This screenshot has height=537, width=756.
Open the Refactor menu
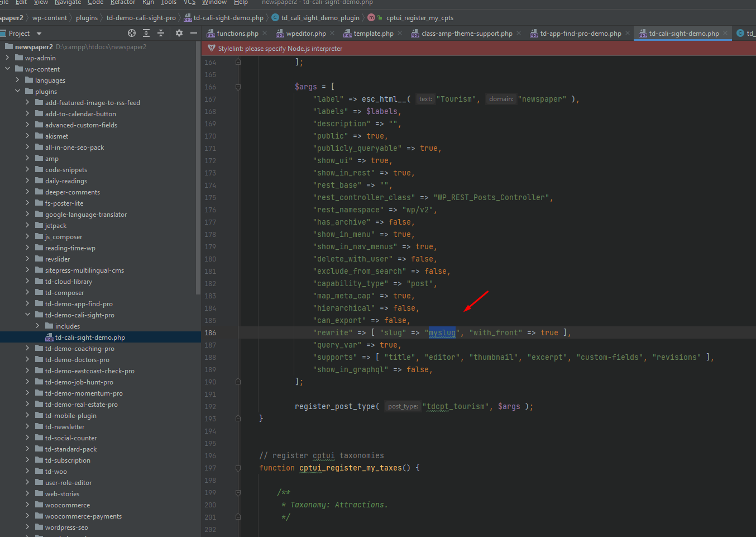pyautogui.click(x=123, y=2)
